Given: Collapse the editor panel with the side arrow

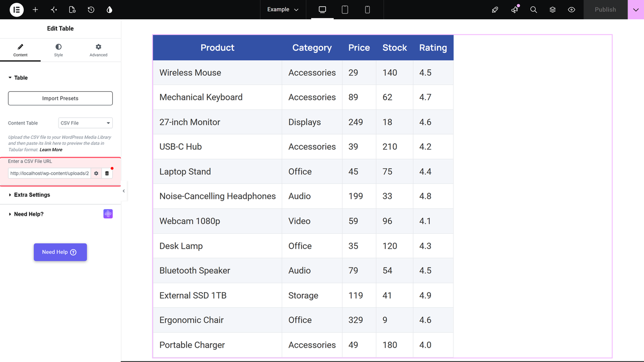Looking at the screenshot, I should pyautogui.click(x=124, y=191).
